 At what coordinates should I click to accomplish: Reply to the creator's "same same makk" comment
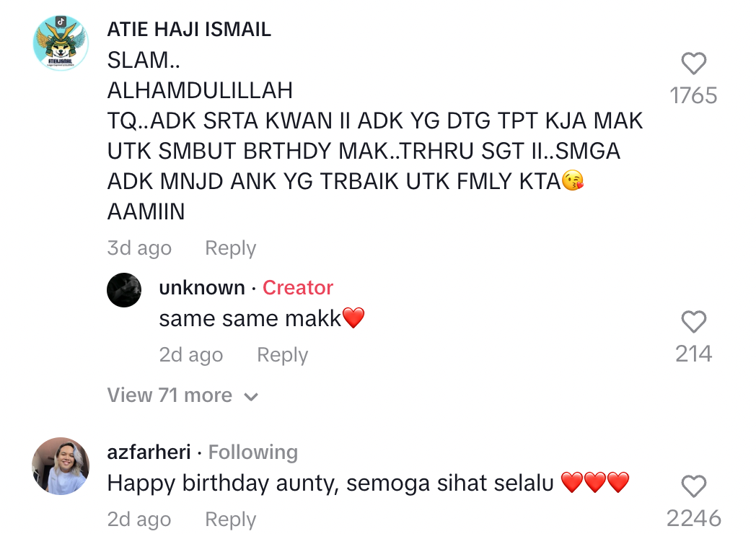click(282, 355)
